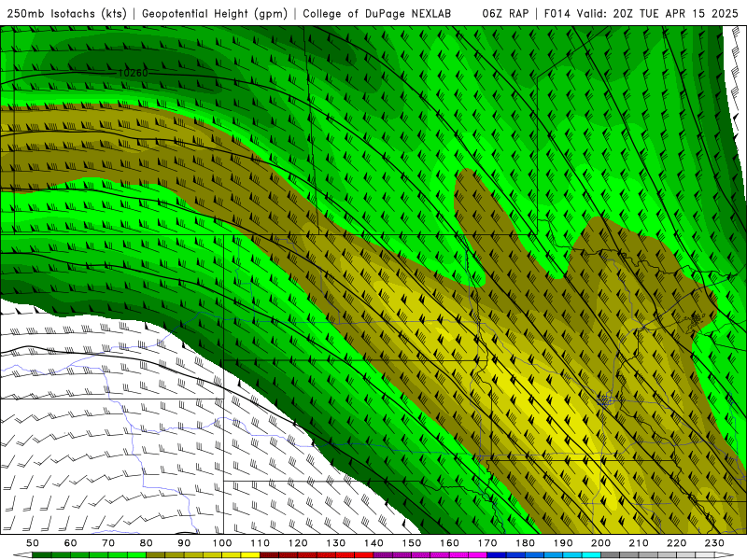This screenshot has height=560, width=747.
Task: Pick the bright red swatch just before 140
Action: (x=364, y=555)
